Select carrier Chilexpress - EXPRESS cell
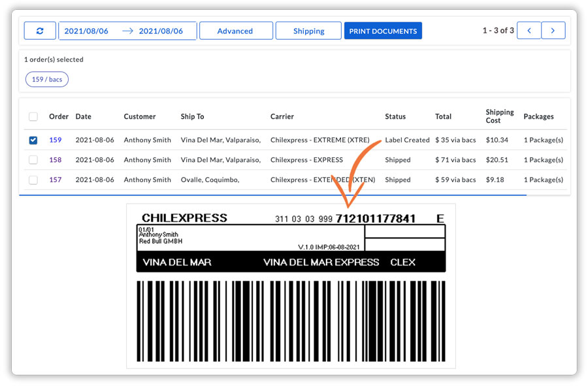This screenshot has width=588, height=386. pos(307,159)
